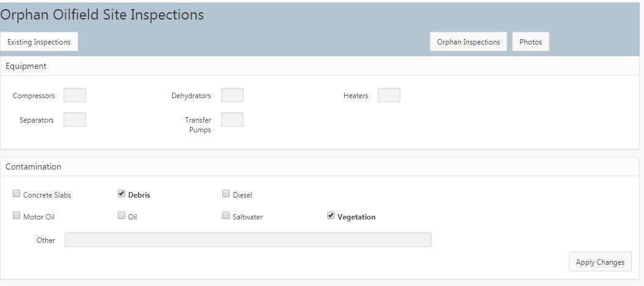Click the Orphan Oilfield Site Inspections title
The height and width of the screenshot is (286, 644).
[102, 15]
